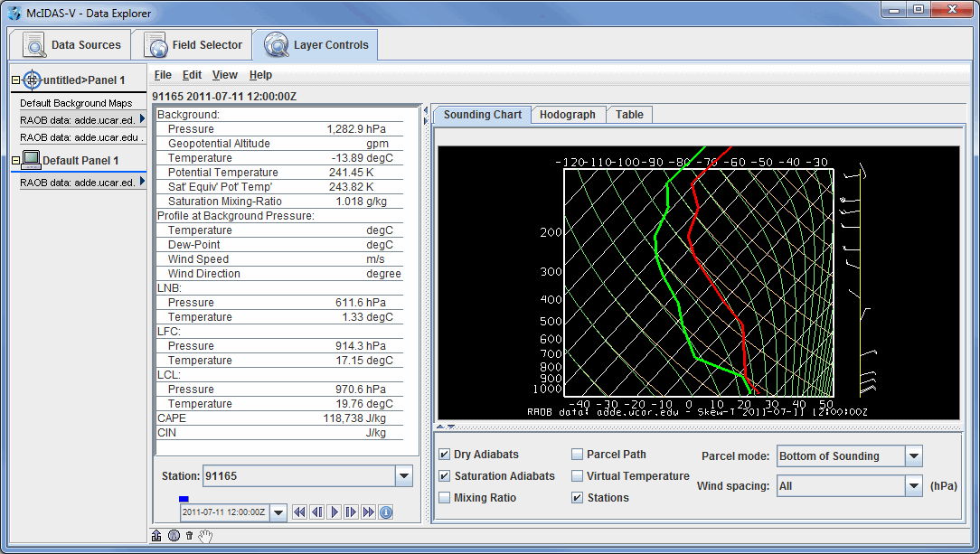
Task: Click the layer info circle icon at bottom
Action: coord(174,536)
